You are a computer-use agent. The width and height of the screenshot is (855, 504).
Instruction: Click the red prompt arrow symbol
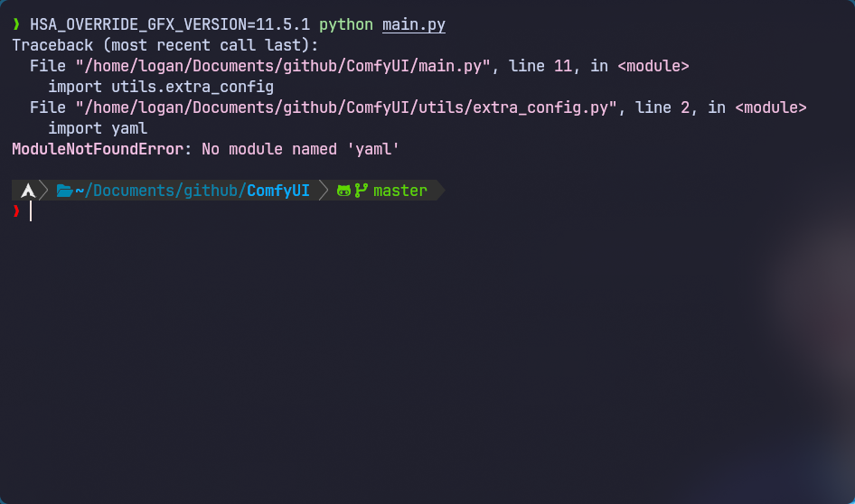[16, 210]
